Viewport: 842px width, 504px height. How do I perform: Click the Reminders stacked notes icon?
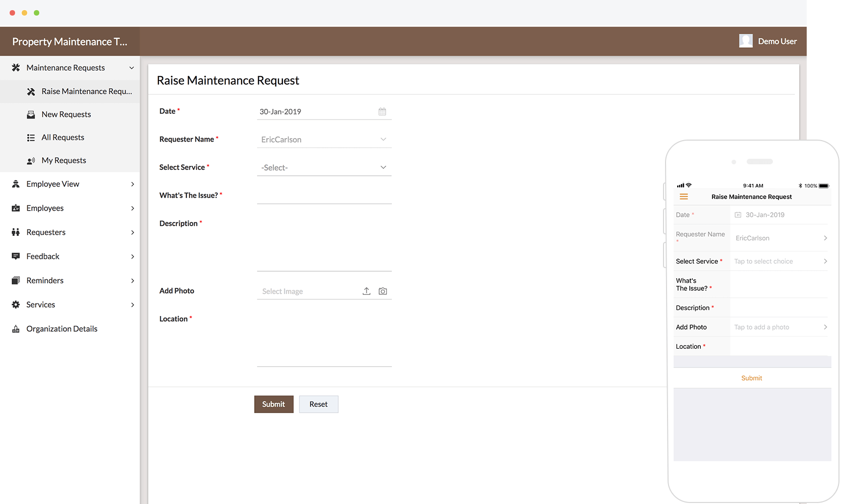(16, 281)
